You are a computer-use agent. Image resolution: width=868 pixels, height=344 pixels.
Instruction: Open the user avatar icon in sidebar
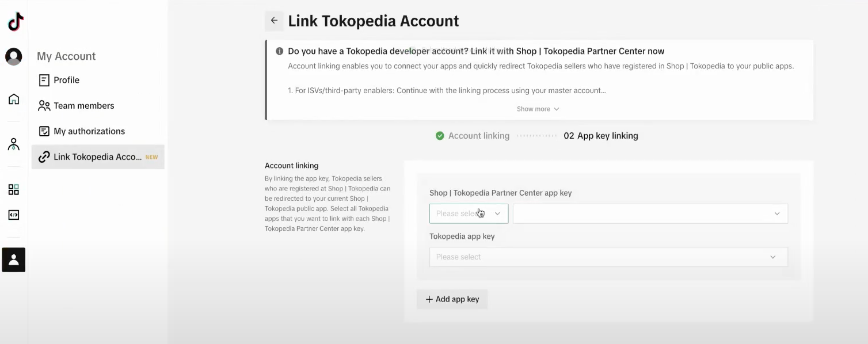pyautogui.click(x=14, y=56)
